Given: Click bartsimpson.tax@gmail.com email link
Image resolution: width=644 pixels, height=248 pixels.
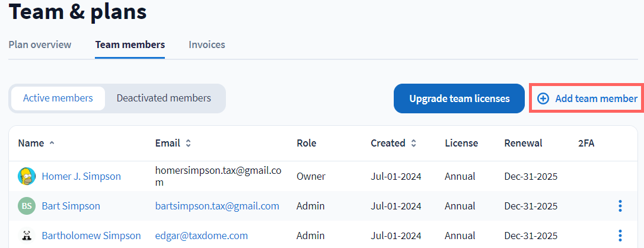Looking at the screenshot, I should point(217,206).
